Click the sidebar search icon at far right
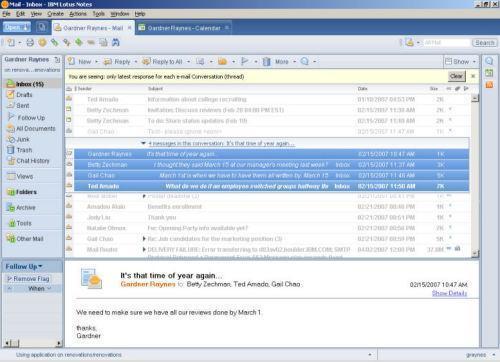This screenshot has height=362, width=500. coord(489,61)
